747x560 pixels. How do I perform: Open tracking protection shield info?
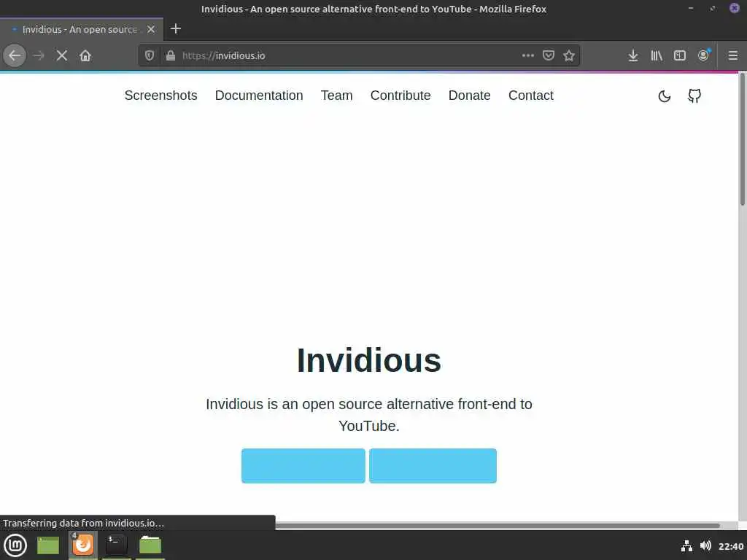150,55
